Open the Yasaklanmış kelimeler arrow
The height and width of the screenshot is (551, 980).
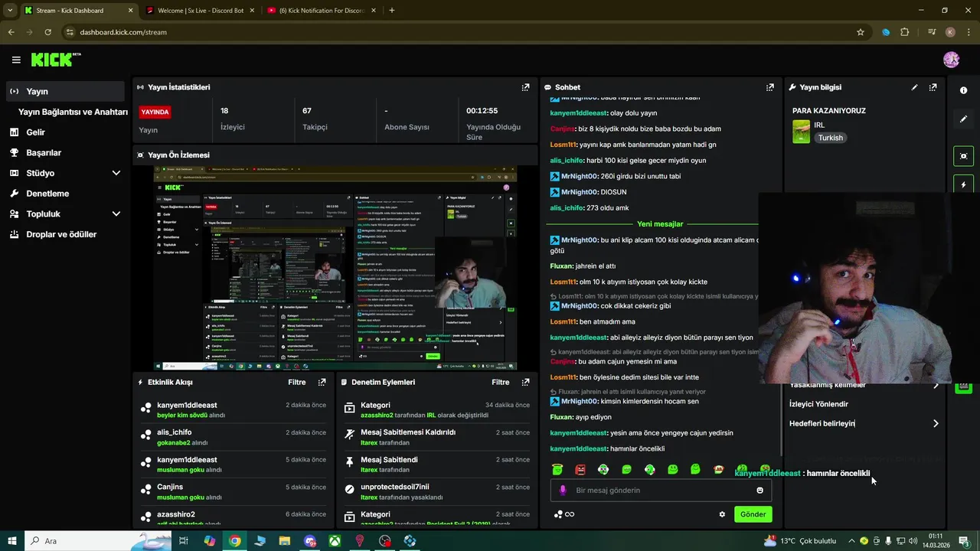coord(935,385)
